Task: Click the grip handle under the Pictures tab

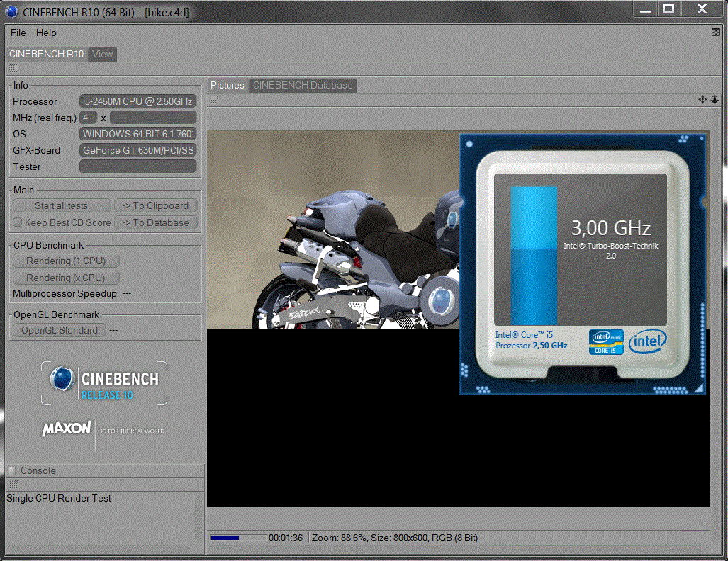Action: [214, 99]
